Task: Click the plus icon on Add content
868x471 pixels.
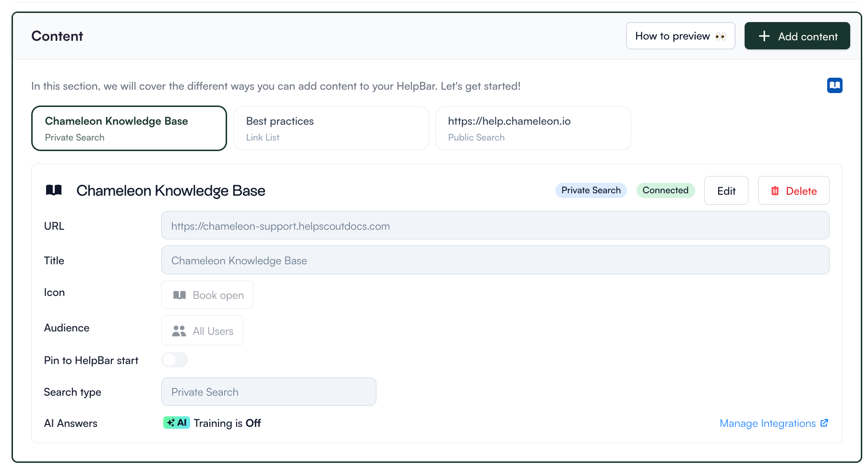Action: click(x=763, y=35)
